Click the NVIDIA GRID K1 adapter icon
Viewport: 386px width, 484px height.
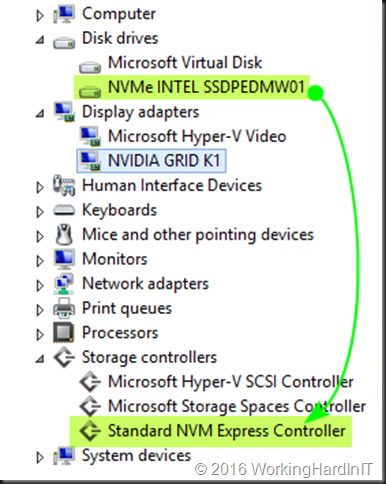(x=90, y=161)
